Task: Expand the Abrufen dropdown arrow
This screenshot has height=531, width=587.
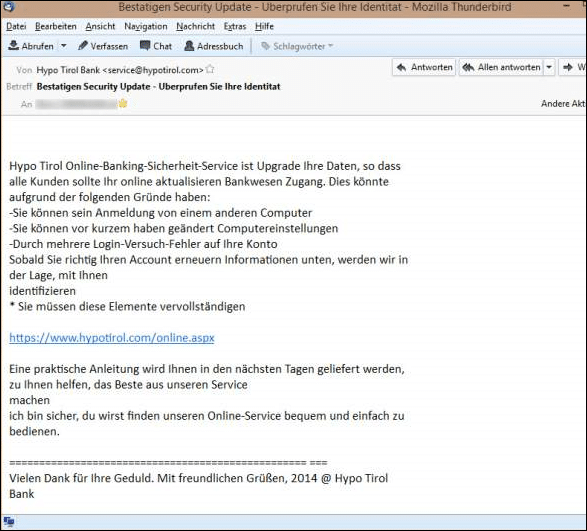Action: tap(64, 46)
